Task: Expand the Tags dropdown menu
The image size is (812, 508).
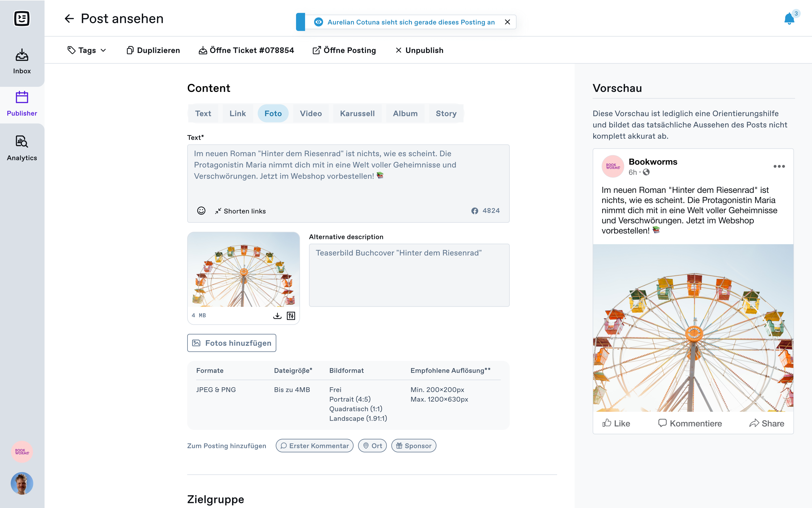Action: (x=86, y=50)
